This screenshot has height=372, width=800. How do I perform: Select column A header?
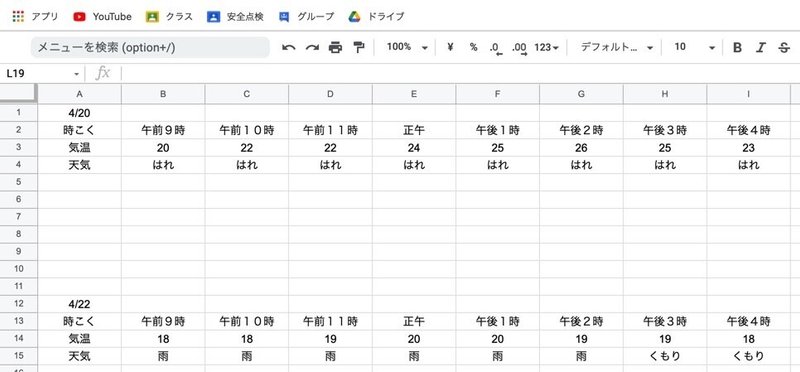pos(80,94)
